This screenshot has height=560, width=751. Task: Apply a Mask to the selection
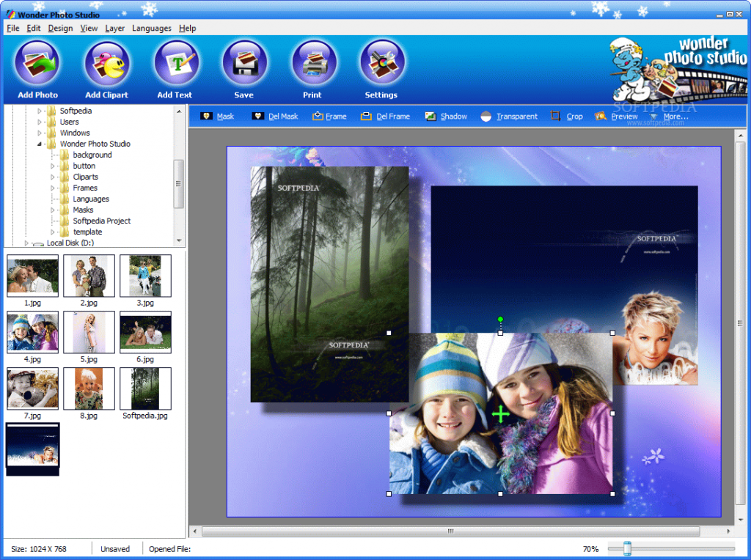click(217, 117)
